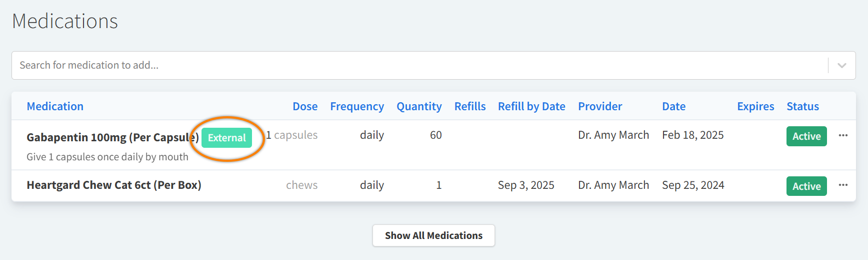Sort by the Refill by Date header
Image resolution: width=868 pixels, height=260 pixels.
point(531,106)
